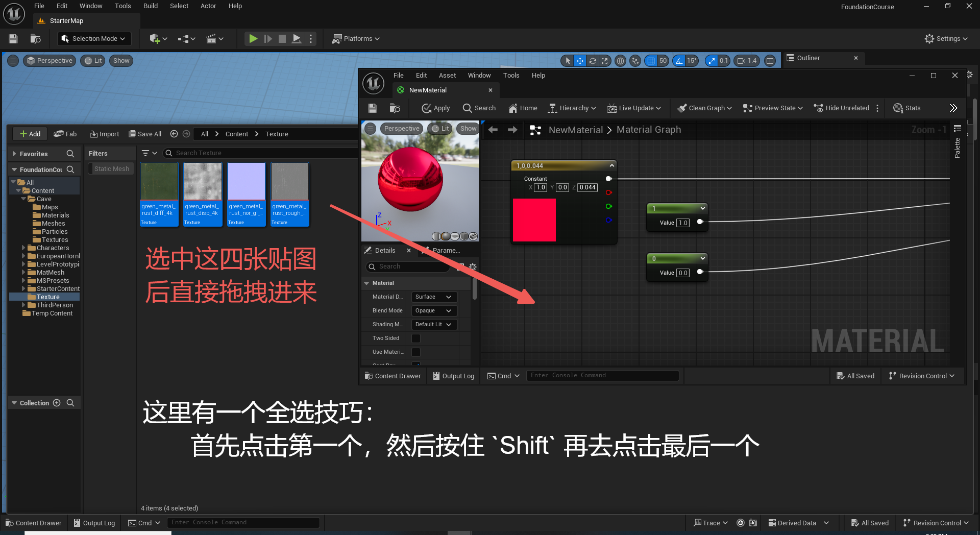
Task: Click the select mode cursor icon in viewport
Action: click(568, 61)
